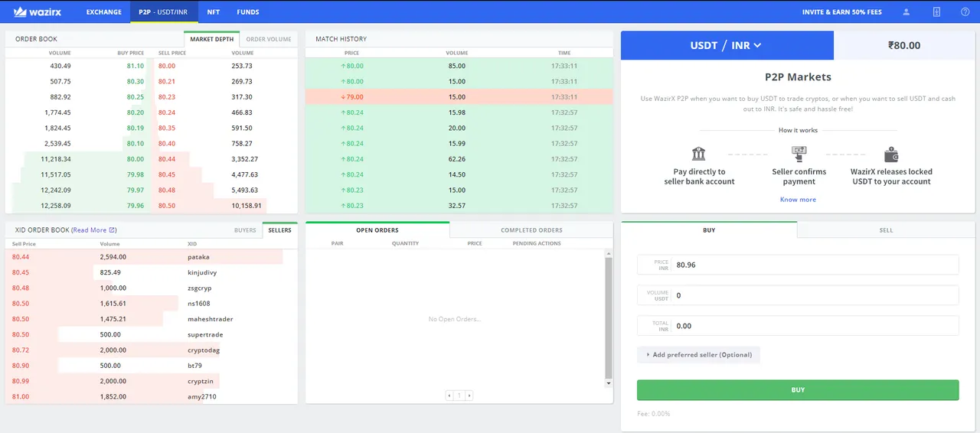980x433 pixels.
Task: Select seller supertrade row
Action: click(152, 334)
